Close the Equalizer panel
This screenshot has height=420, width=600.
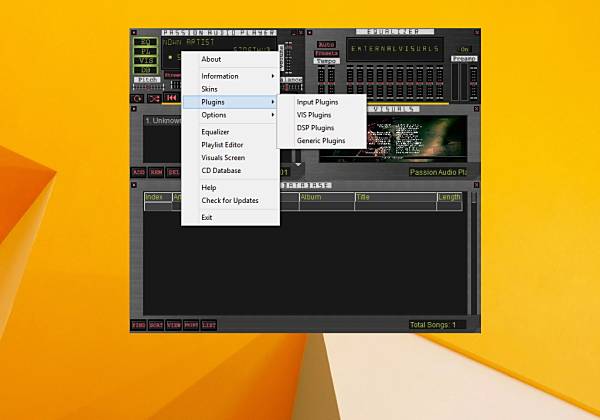[x=477, y=33]
